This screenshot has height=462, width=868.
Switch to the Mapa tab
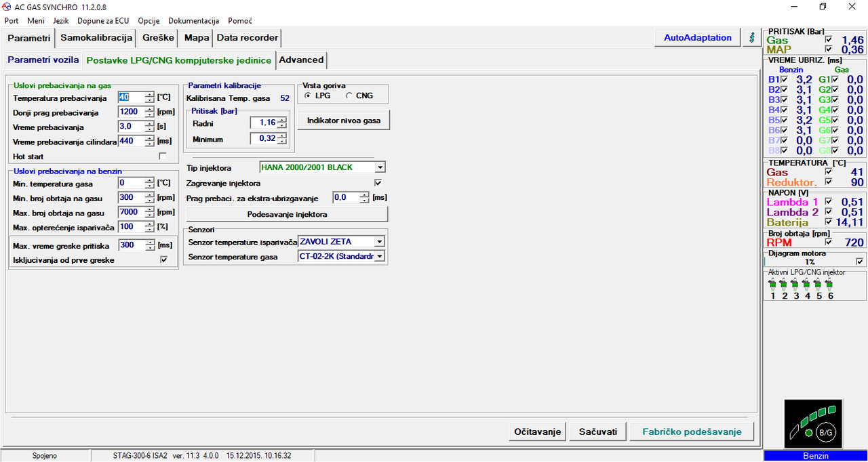197,38
